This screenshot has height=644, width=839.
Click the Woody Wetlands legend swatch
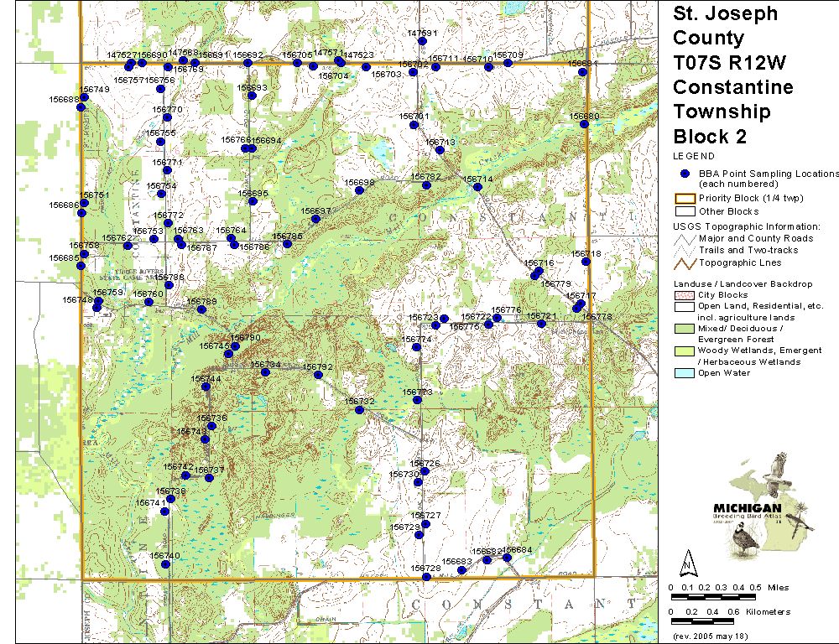pyautogui.click(x=685, y=351)
